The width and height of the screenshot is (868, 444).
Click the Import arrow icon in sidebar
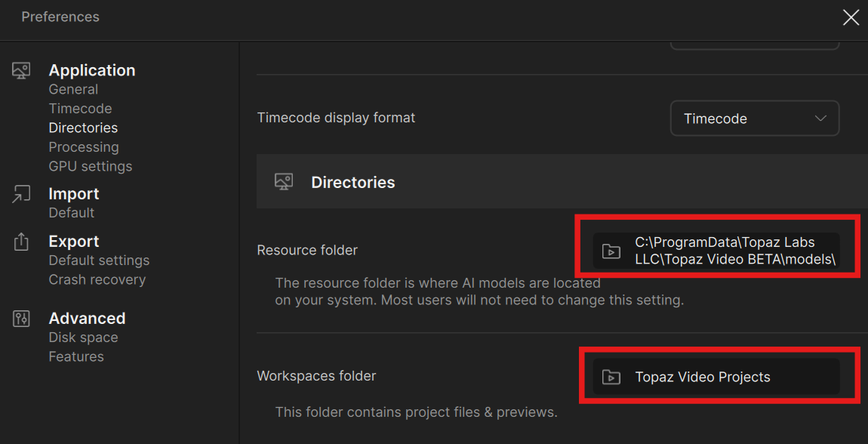coord(21,194)
